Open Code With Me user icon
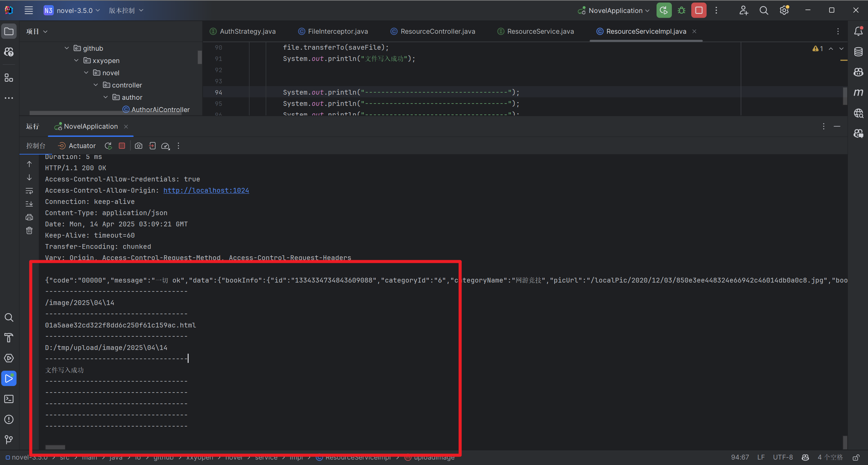Image resolution: width=868 pixels, height=465 pixels. (743, 11)
